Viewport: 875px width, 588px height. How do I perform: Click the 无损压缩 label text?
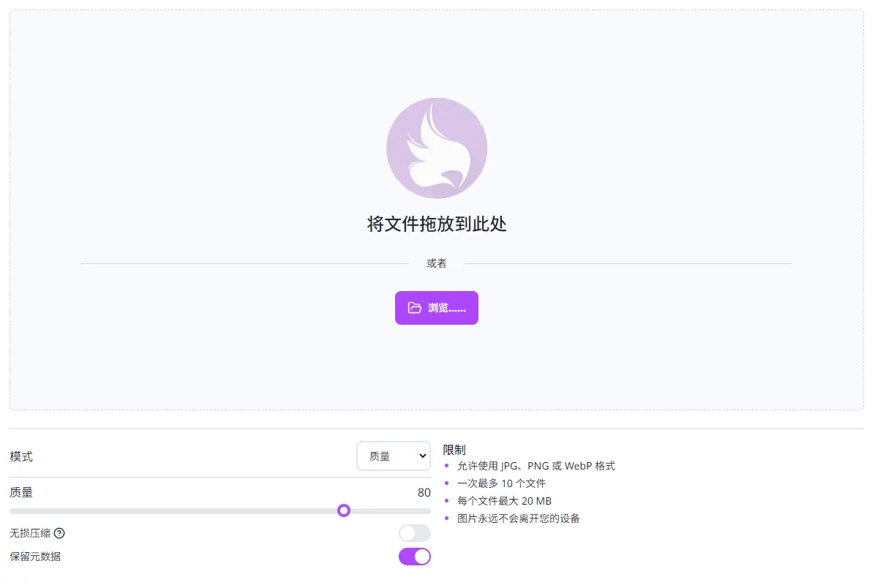pos(30,533)
